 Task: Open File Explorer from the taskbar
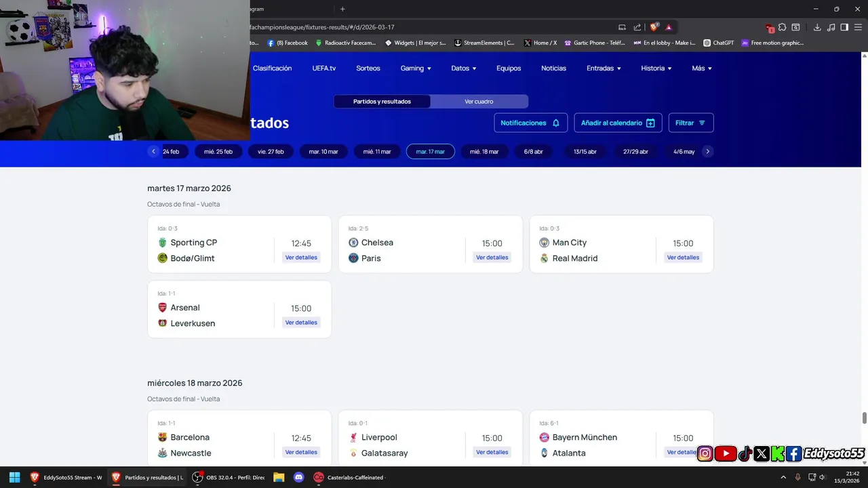(x=279, y=477)
